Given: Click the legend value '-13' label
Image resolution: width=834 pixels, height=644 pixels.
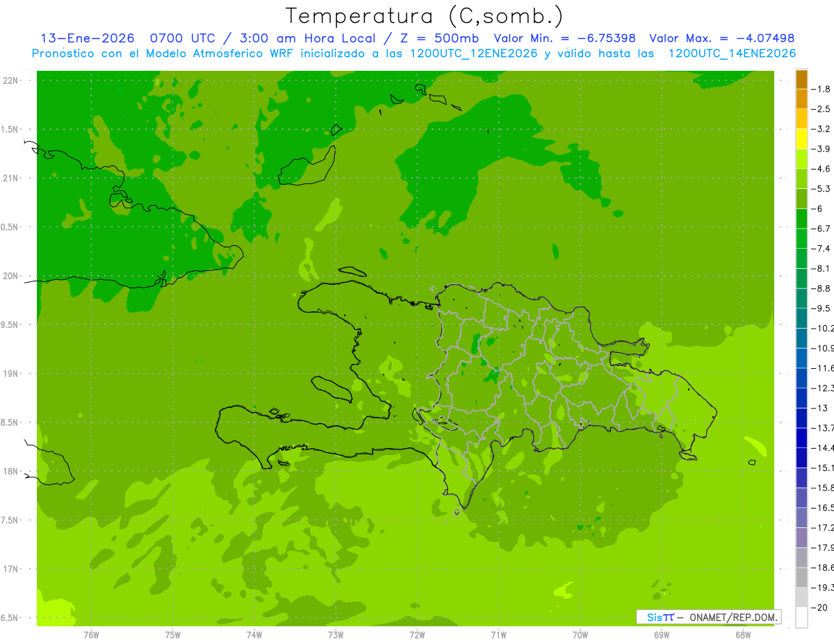Looking at the screenshot, I should point(819,408).
